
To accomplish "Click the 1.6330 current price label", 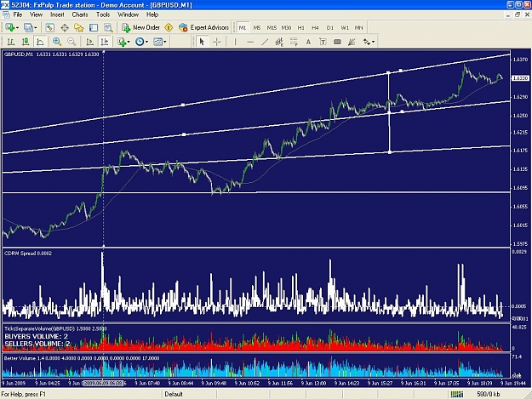I will click(x=520, y=78).
